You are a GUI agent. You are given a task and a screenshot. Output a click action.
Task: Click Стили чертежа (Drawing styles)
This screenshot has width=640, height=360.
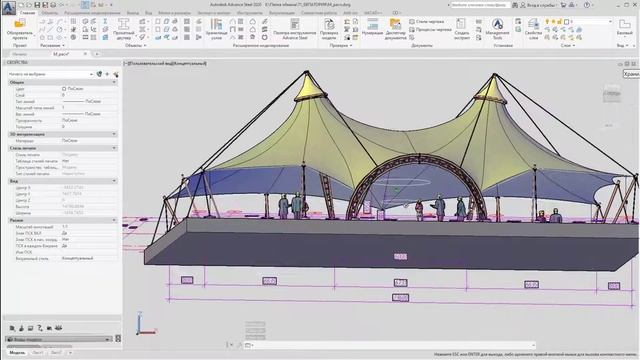(x=426, y=21)
